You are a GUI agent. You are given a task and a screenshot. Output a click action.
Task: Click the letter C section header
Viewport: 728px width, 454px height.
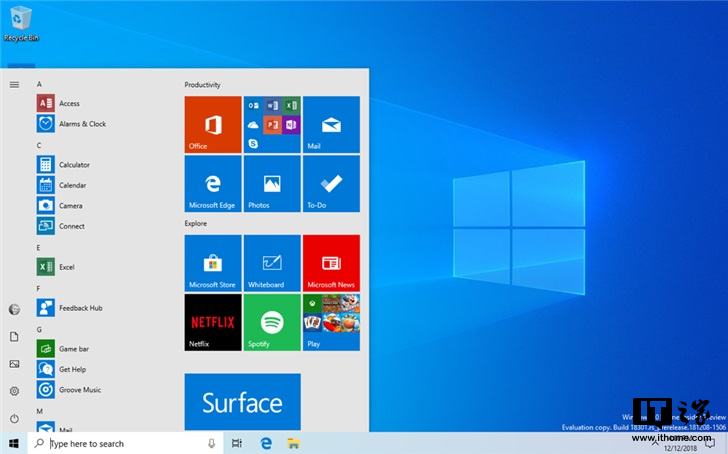pos(40,145)
